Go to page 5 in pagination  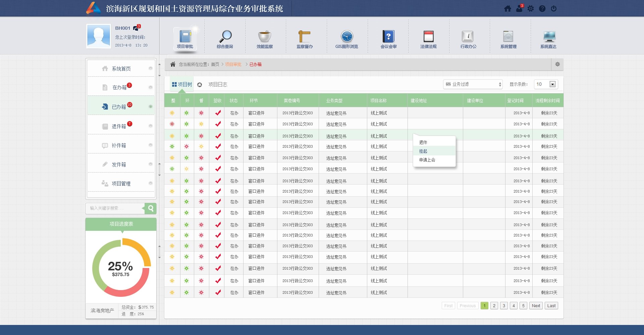[523, 306]
